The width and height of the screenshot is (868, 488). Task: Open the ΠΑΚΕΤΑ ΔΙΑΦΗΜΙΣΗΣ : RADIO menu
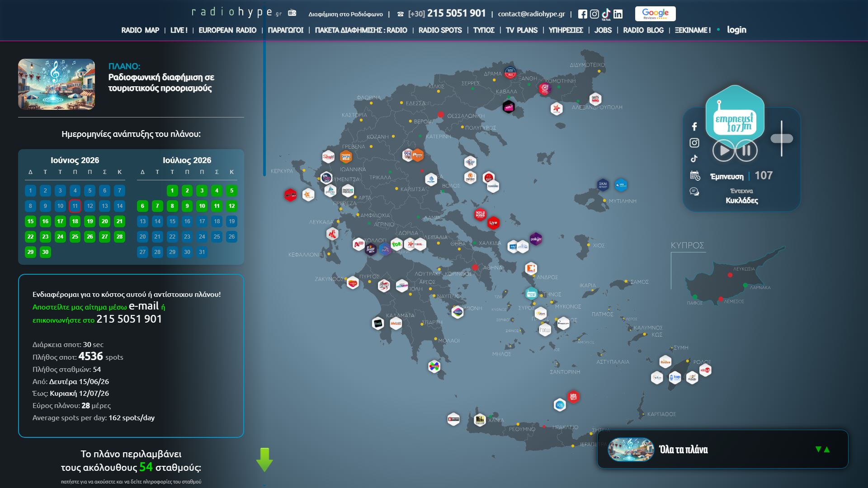tap(361, 30)
